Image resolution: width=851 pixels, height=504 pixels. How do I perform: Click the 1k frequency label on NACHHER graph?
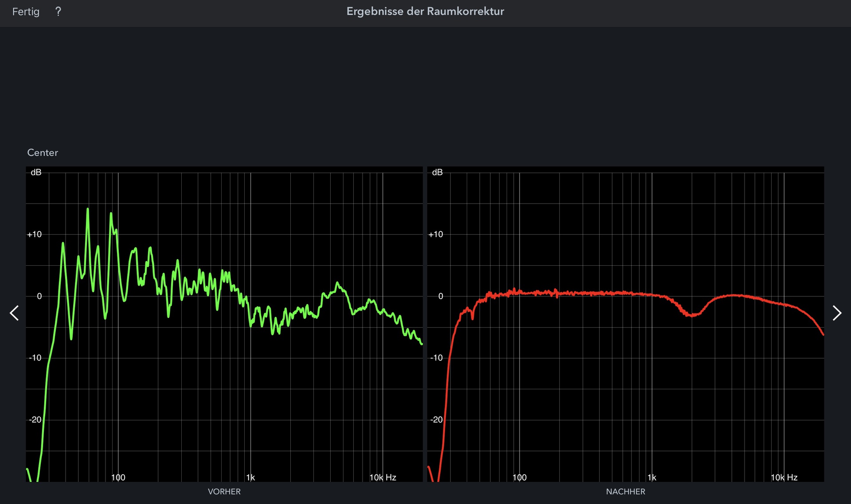tap(652, 477)
